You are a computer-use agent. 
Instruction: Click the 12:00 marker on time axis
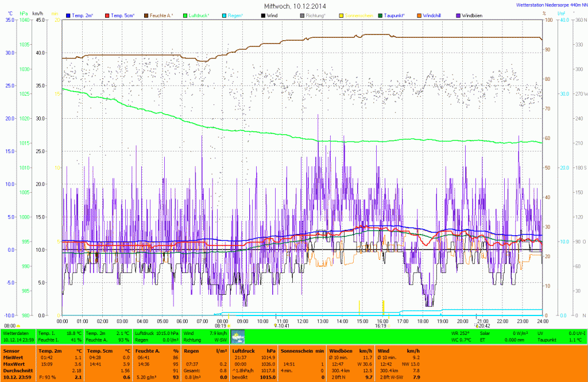pos(303,321)
